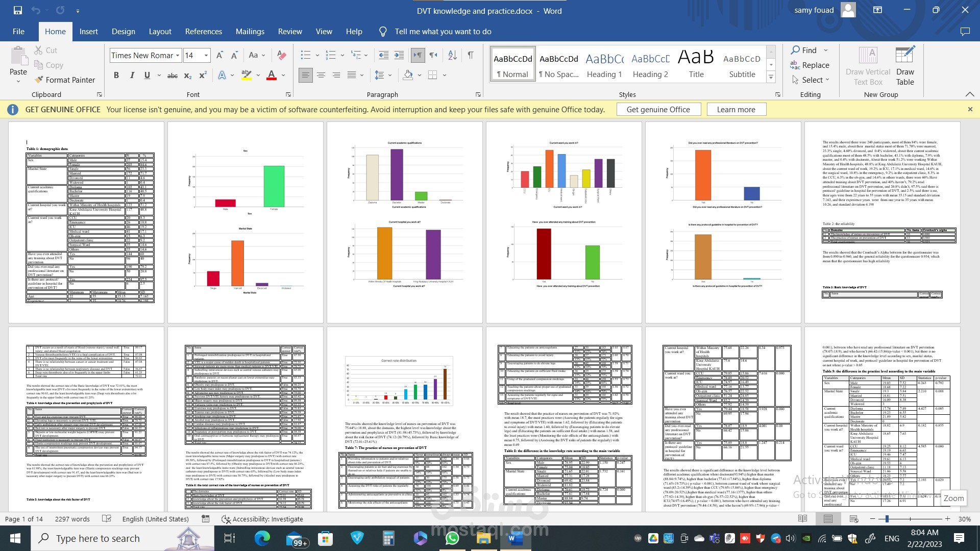The height and width of the screenshot is (551, 980).
Task: Decrease font size with the Shrink Font icon
Action: [x=234, y=55]
